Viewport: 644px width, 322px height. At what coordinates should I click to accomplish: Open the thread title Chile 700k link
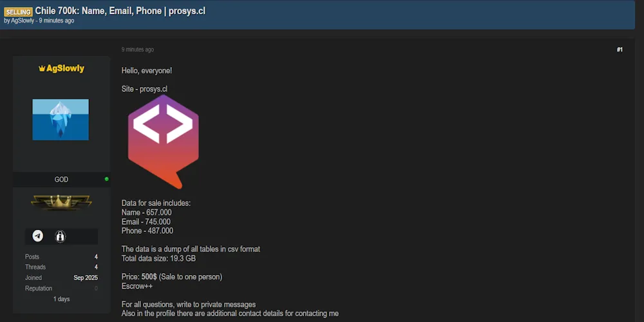coord(120,11)
